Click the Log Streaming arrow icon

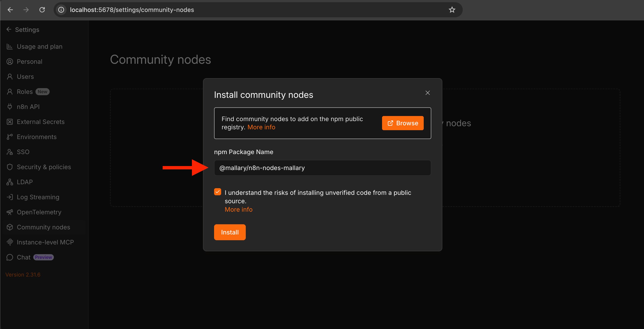click(x=10, y=197)
